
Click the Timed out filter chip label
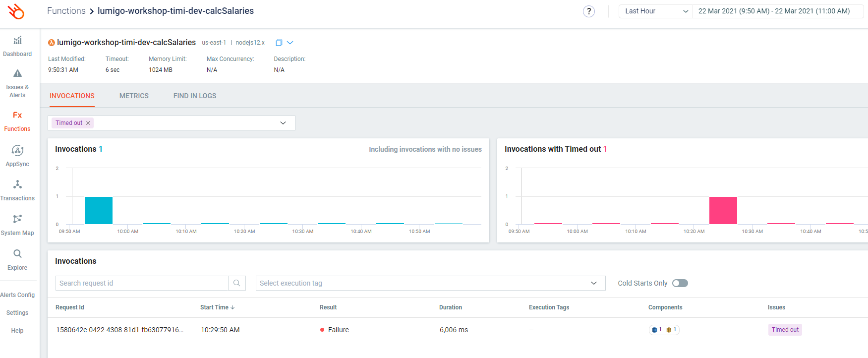pyautogui.click(x=69, y=123)
